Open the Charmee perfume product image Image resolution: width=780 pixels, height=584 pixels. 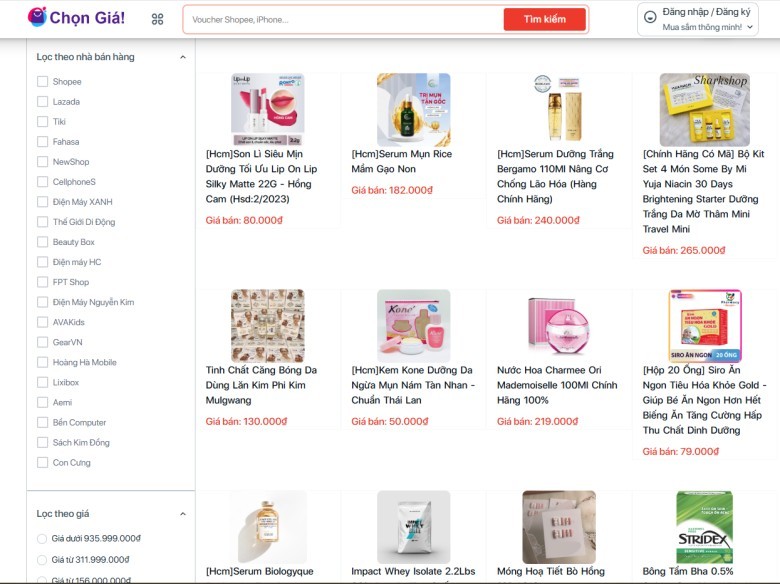click(x=559, y=326)
